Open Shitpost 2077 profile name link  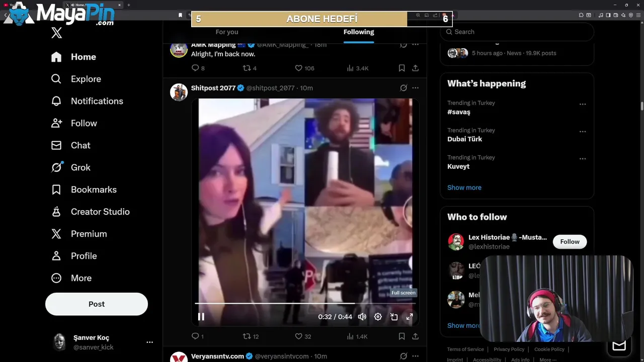point(213,88)
